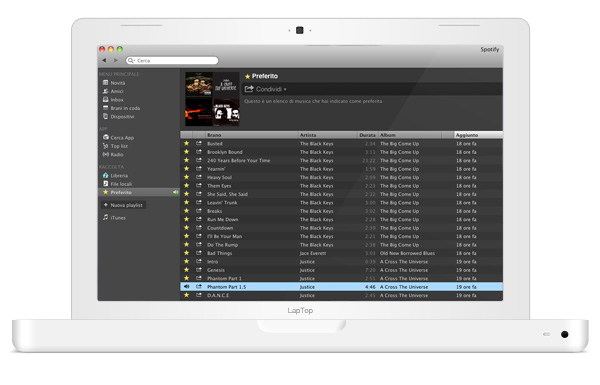Open the iTunes sidebar entry

[118, 218]
